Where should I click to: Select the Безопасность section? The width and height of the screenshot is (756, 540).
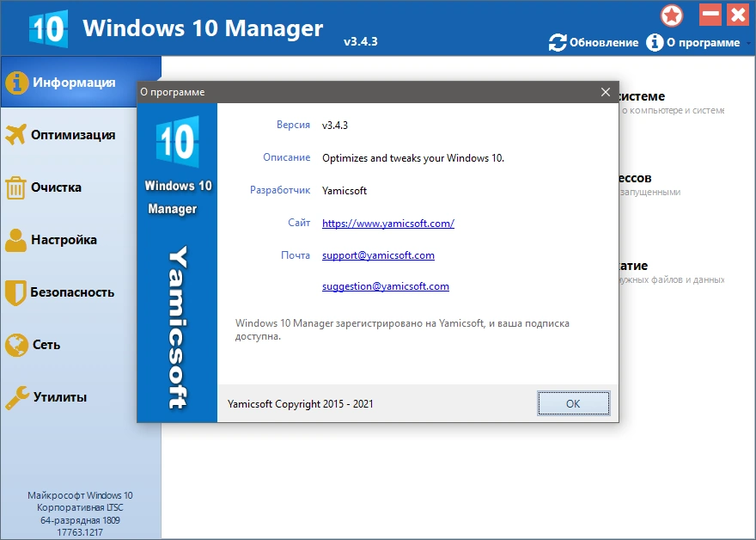point(72,292)
